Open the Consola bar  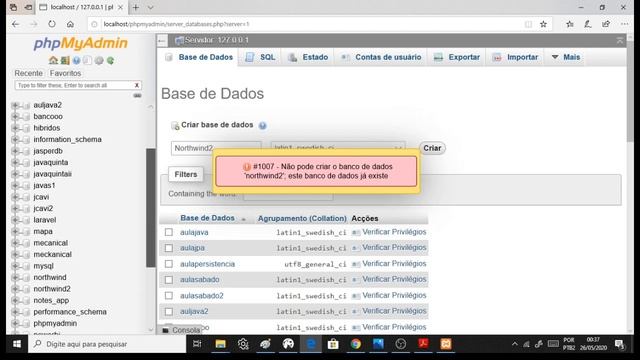tap(182, 330)
